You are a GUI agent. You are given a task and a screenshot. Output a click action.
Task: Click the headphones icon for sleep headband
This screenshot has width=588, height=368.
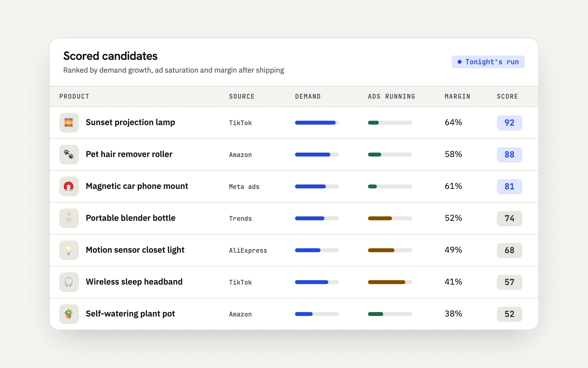(x=69, y=282)
